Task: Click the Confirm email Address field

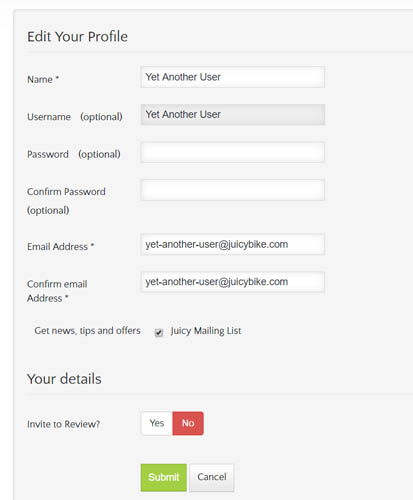Action: click(x=233, y=282)
